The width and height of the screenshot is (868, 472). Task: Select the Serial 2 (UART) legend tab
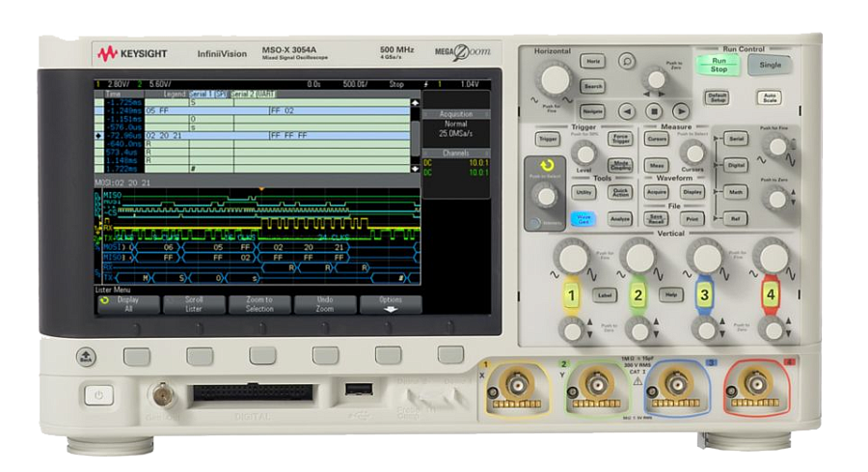pos(253,95)
